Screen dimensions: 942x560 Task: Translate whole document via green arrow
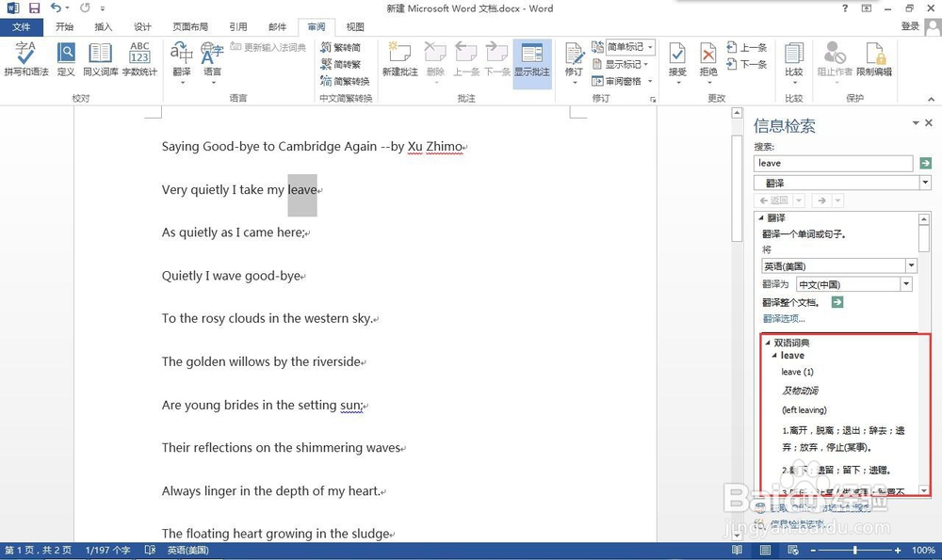[836, 302]
